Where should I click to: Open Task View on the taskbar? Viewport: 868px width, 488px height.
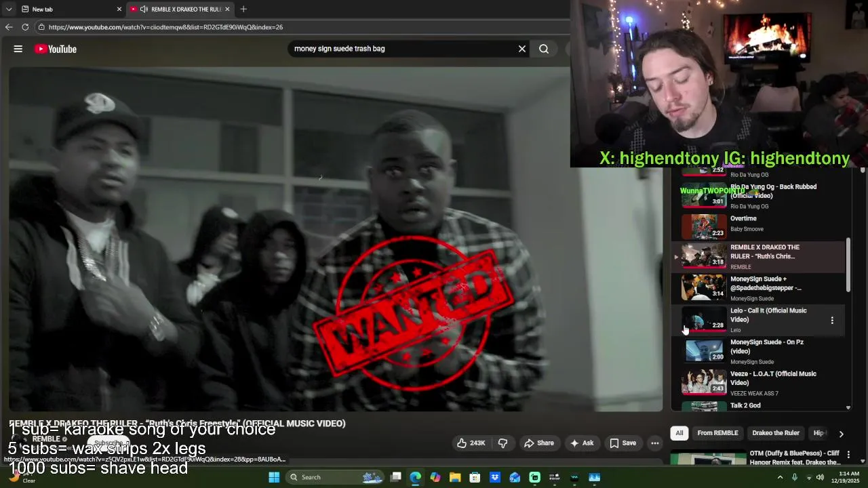[396, 477]
